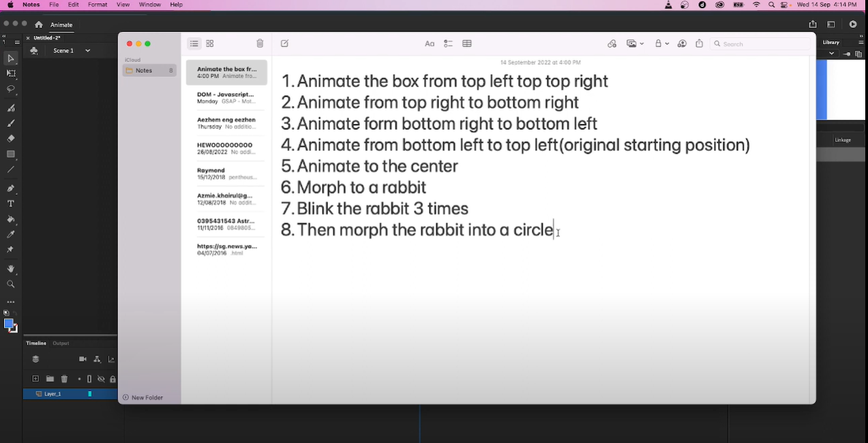The image size is (868, 443).
Task: Select the Selection arrow tool in Animate
Action: (x=11, y=59)
